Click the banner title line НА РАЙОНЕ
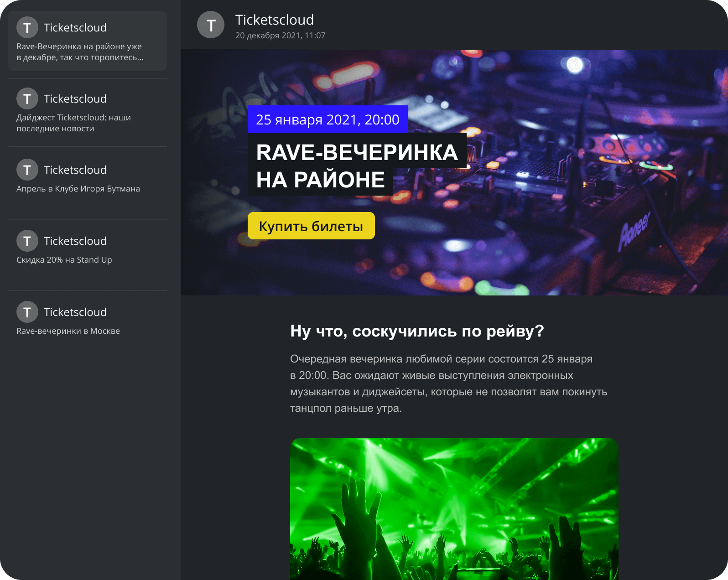This screenshot has width=728, height=580. tap(320, 180)
